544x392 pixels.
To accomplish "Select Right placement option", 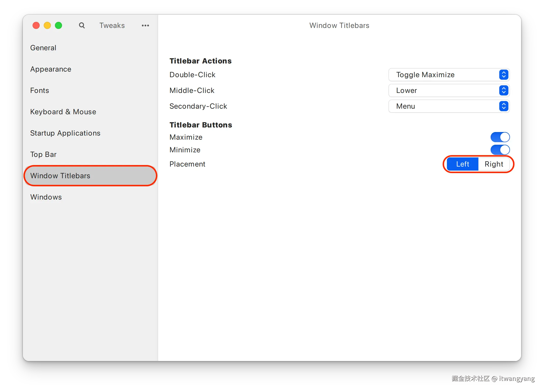I will coord(494,164).
